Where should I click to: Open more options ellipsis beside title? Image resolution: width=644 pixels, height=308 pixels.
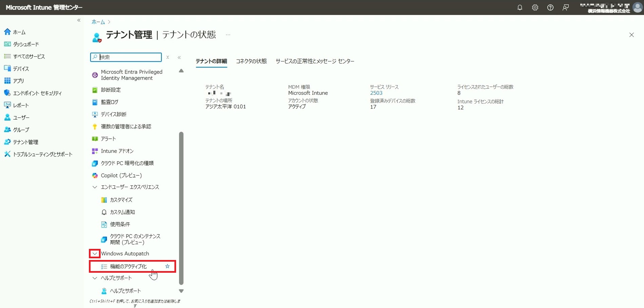(x=228, y=35)
